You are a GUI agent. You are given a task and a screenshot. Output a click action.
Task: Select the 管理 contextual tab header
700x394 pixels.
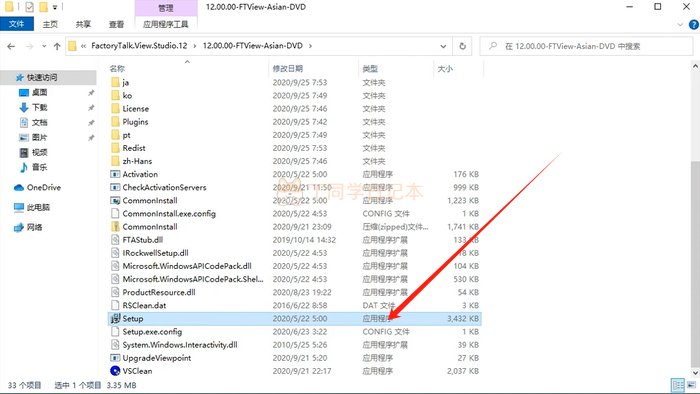(166, 8)
